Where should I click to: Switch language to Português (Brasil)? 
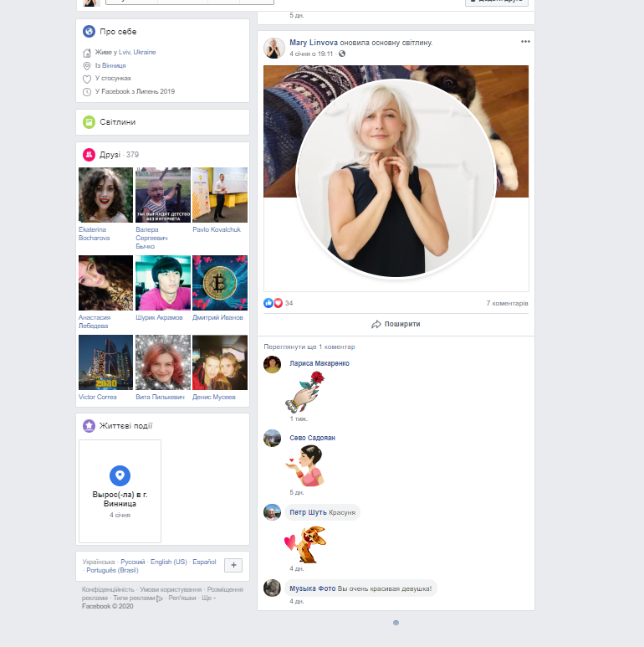tap(112, 570)
